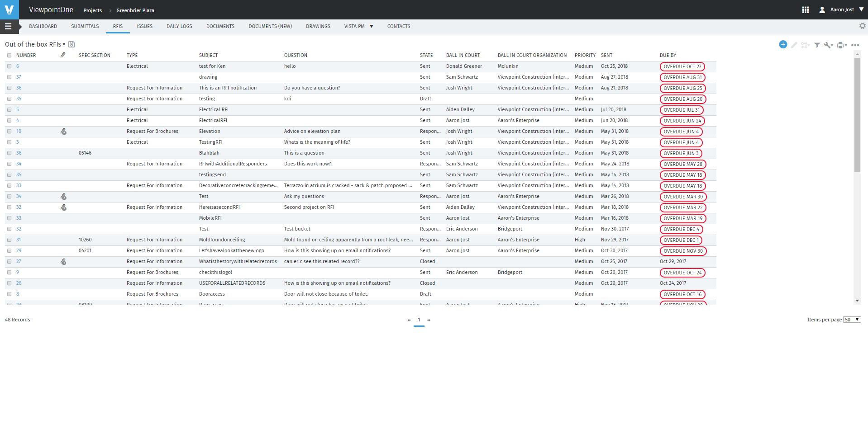This screenshot has height=424, width=868.
Task: Open RFI number 26 link
Action: 19,283
